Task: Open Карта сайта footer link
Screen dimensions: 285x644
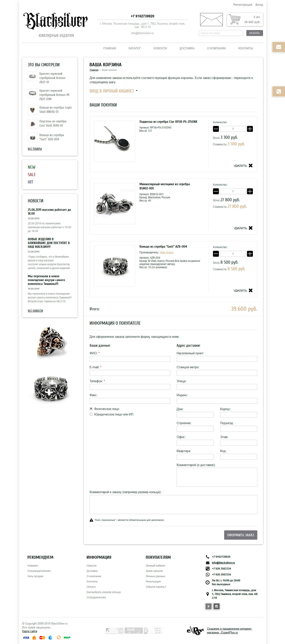Action: point(30,631)
